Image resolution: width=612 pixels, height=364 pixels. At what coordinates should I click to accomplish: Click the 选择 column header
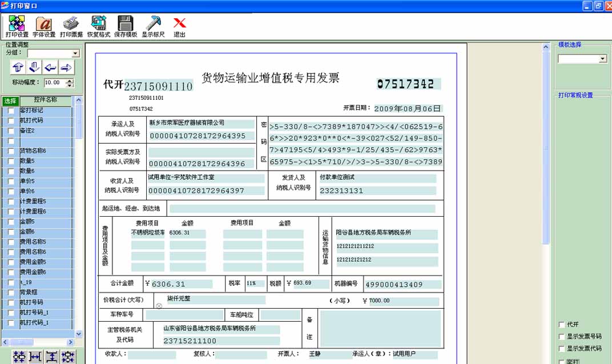pos(10,101)
